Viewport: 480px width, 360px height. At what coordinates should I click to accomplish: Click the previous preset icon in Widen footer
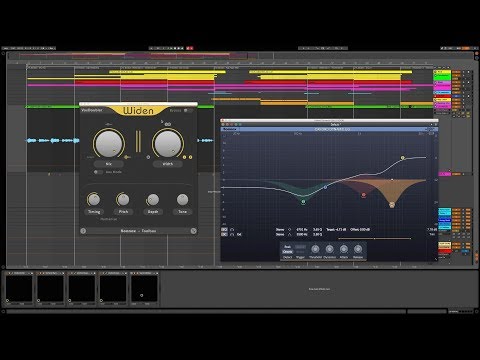tap(83, 231)
